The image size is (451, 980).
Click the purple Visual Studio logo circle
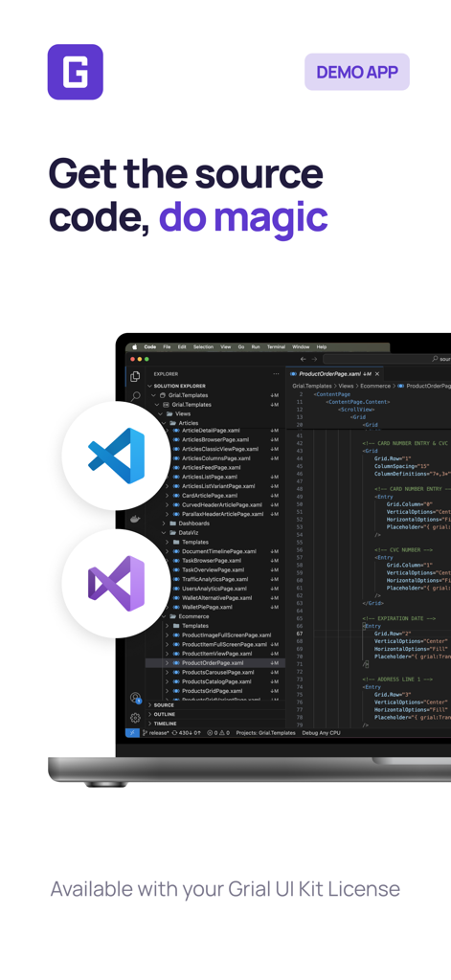tap(117, 583)
